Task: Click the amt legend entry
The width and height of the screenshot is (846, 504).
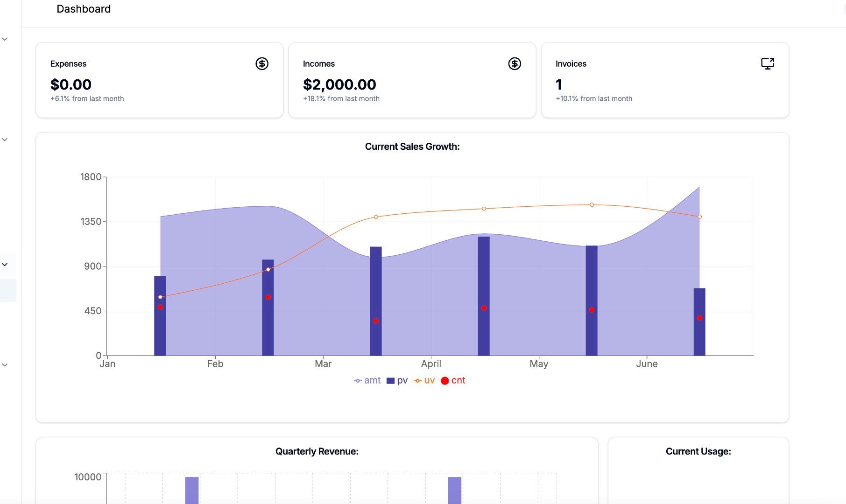Action: pyautogui.click(x=367, y=380)
